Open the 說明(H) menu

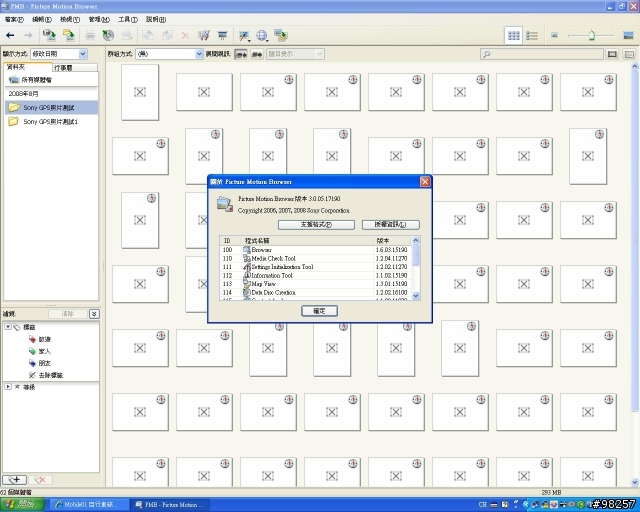coord(156,19)
